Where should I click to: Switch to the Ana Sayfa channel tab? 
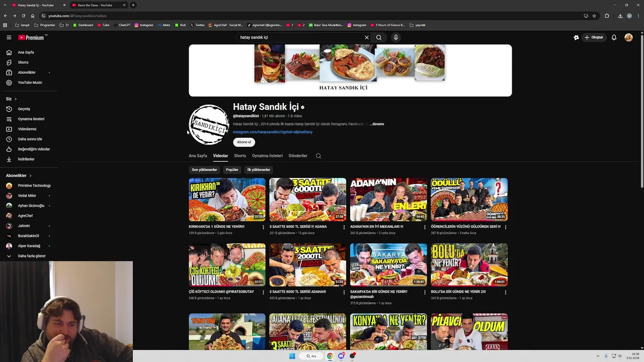click(198, 156)
